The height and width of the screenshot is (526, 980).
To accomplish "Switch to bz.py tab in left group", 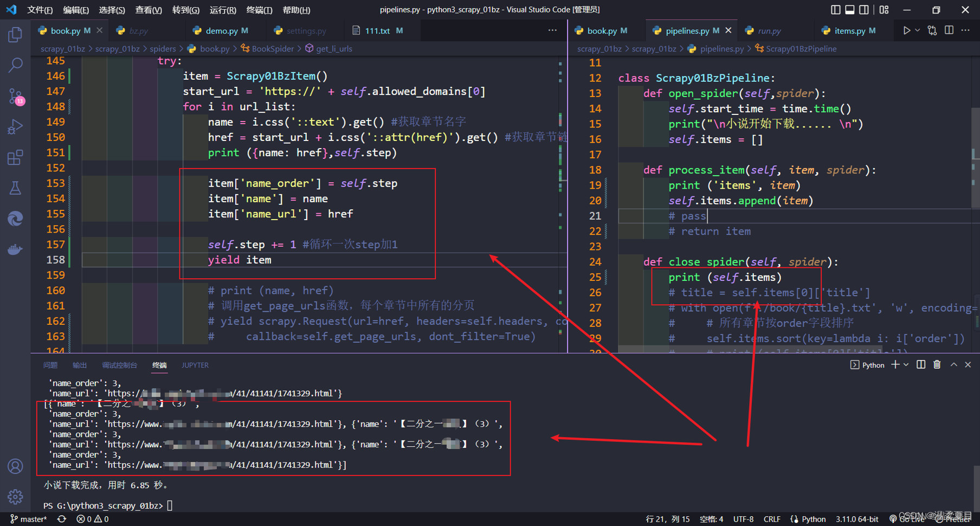I will coord(139,31).
